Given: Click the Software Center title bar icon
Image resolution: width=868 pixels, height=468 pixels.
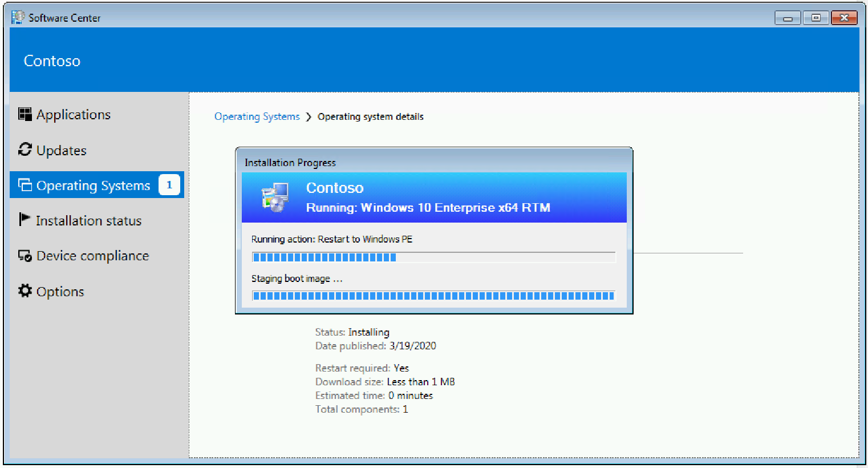Looking at the screenshot, I should (18, 17).
